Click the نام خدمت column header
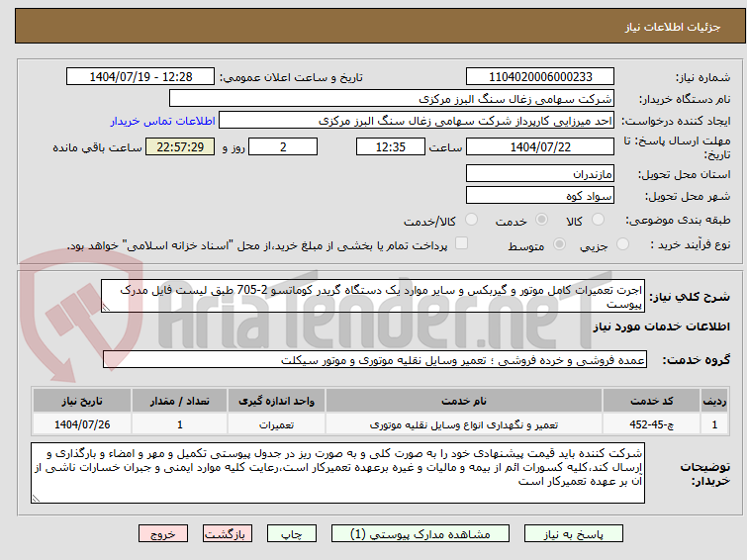The height and width of the screenshot is (560, 747). [x=464, y=401]
